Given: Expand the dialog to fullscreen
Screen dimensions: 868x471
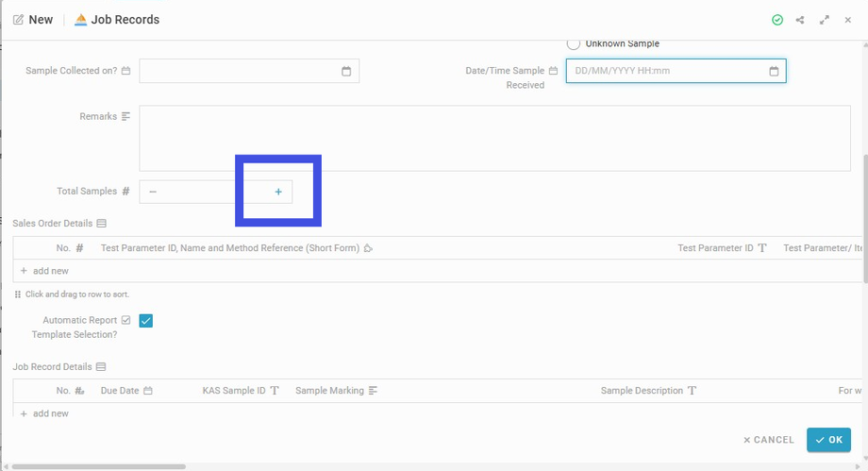Looking at the screenshot, I should (x=825, y=20).
